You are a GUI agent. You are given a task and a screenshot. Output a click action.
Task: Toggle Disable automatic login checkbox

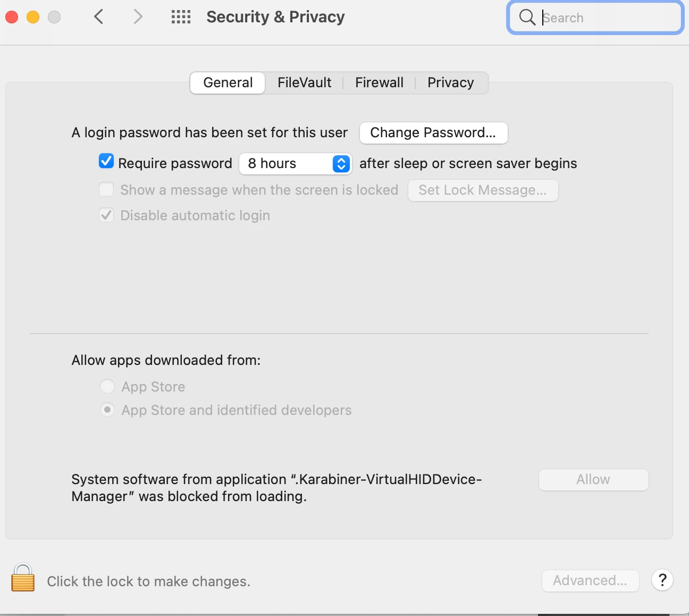coord(106,215)
